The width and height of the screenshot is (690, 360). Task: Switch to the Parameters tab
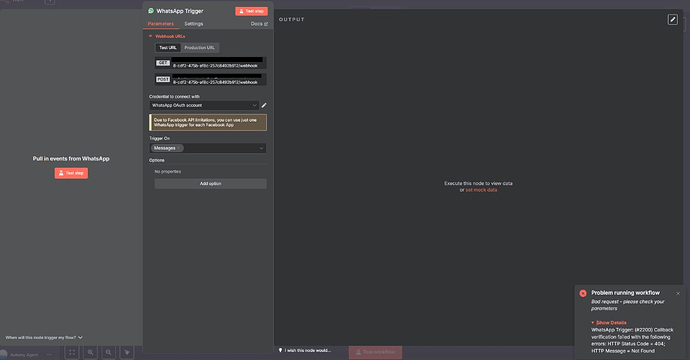click(161, 24)
